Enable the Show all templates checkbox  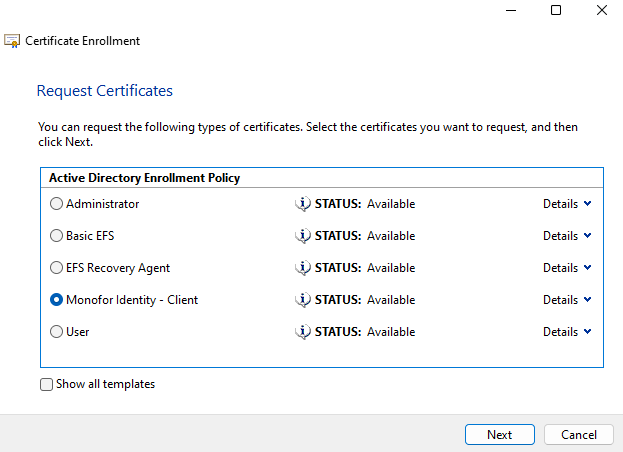[x=46, y=384]
